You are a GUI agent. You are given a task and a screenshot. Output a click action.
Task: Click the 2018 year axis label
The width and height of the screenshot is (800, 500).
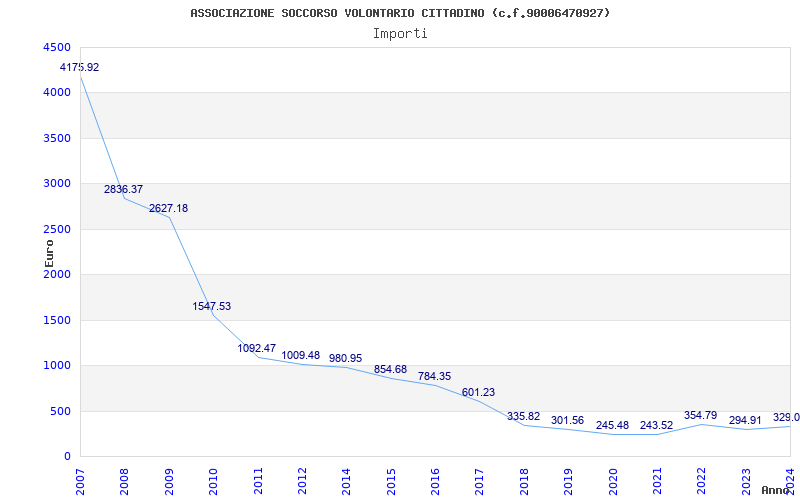tap(524, 481)
